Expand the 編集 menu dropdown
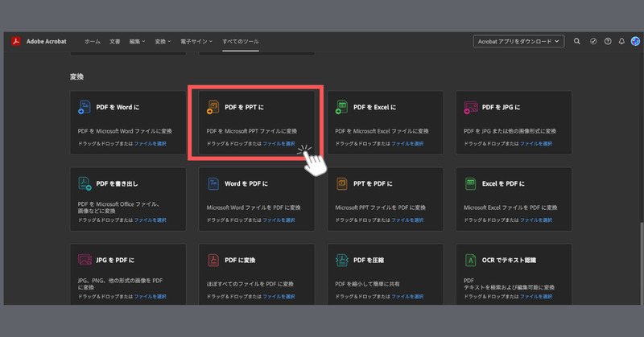This screenshot has height=337, width=644. (x=137, y=42)
